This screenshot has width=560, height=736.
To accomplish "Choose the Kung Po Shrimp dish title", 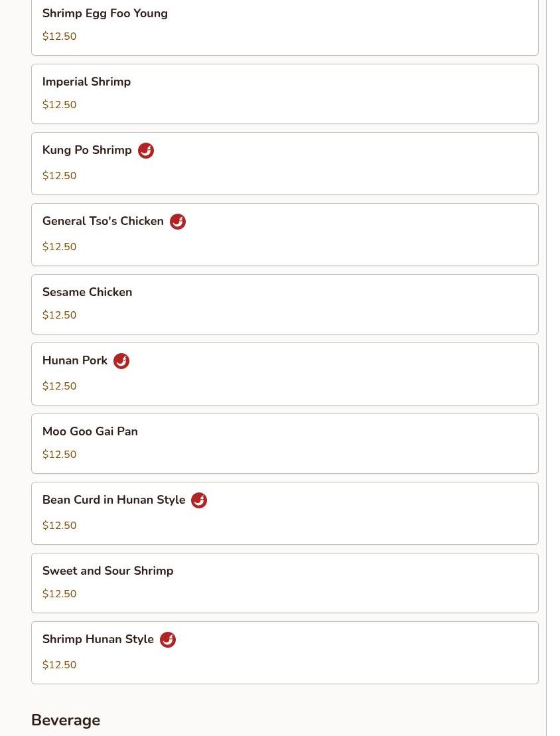I will [87, 150].
